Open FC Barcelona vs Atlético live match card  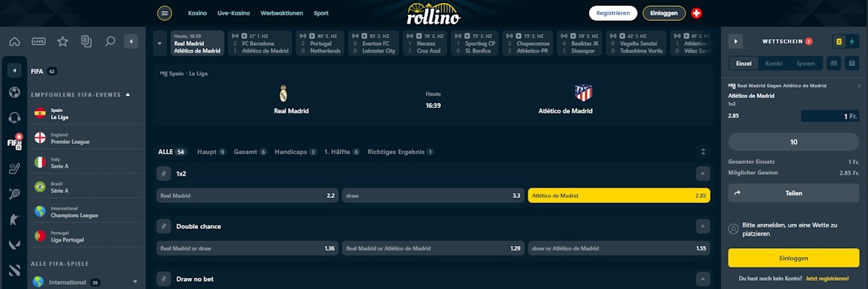(x=260, y=43)
